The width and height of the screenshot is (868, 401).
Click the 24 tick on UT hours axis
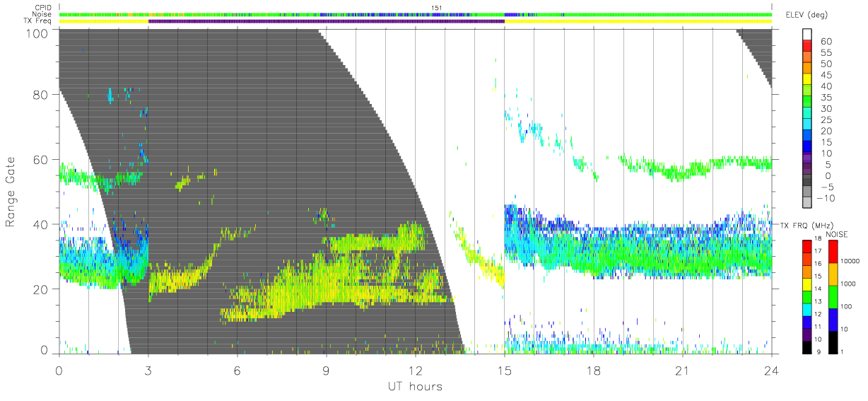pos(772,371)
